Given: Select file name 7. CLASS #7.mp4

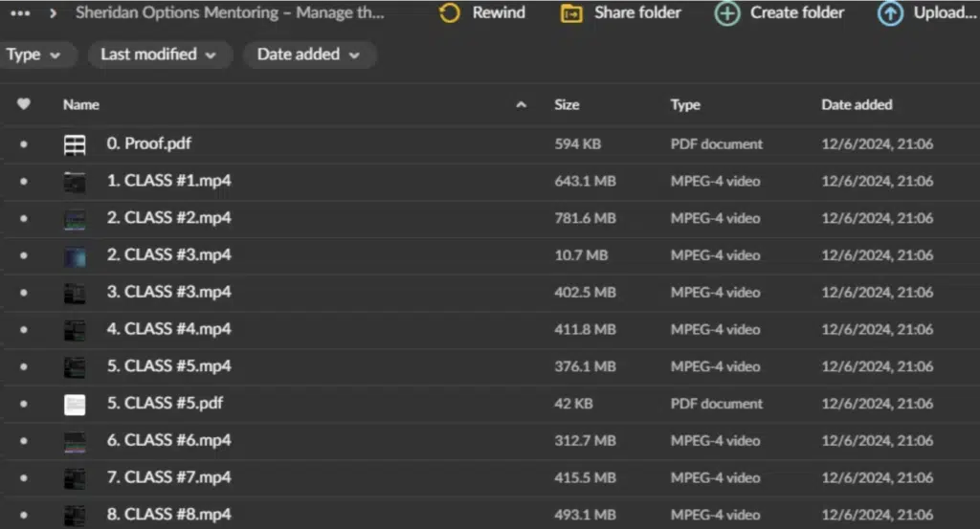Looking at the screenshot, I should (x=168, y=477).
